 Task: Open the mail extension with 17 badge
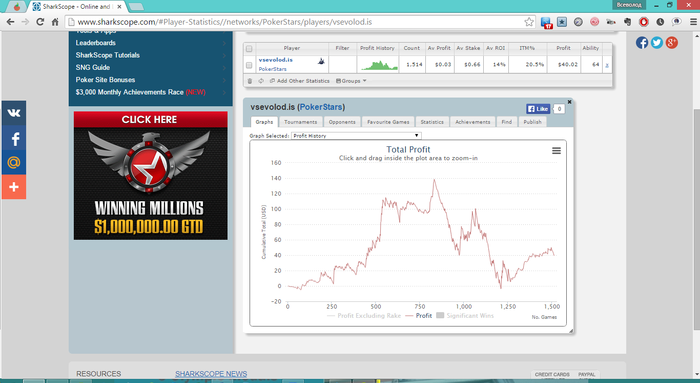pos(546,22)
